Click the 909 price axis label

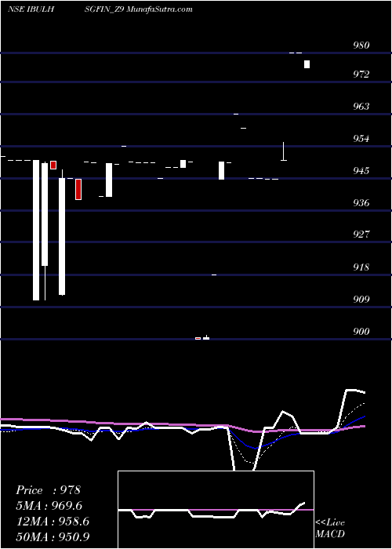[361, 300]
